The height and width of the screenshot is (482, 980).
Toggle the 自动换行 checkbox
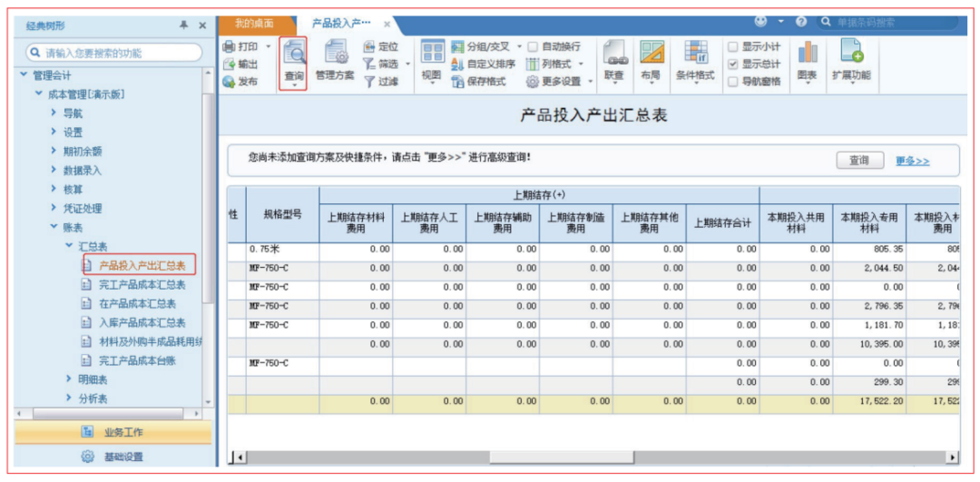pyautogui.click(x=534, y=47)
